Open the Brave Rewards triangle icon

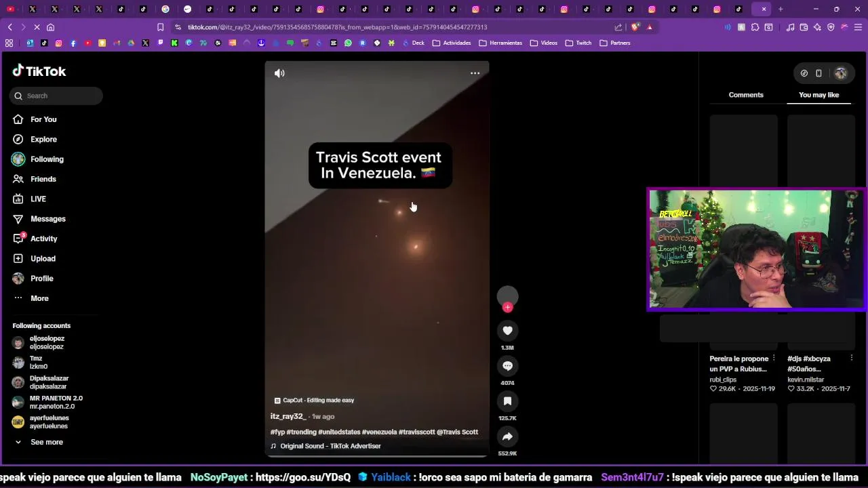650,27
